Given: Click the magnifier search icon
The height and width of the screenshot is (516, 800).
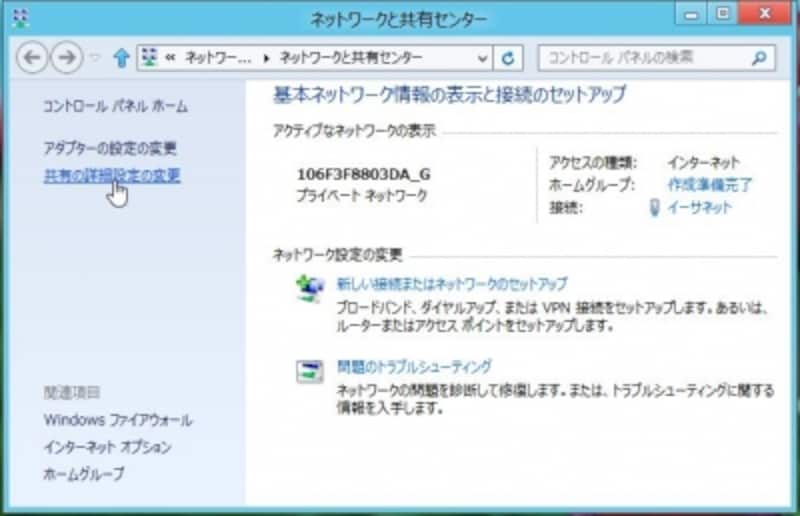Looking at the screenshot, I should point(759,58).
